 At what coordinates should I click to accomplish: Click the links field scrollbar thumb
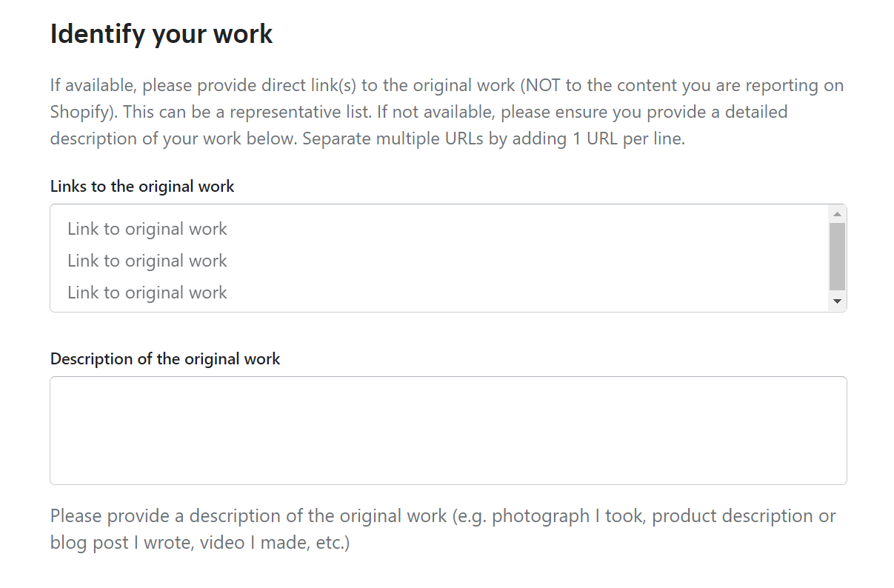coord(837,256)
